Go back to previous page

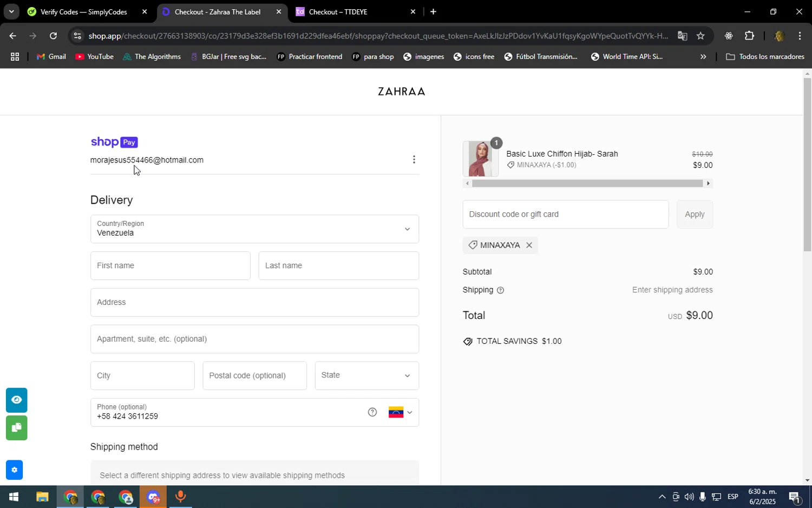pos(12,36)
